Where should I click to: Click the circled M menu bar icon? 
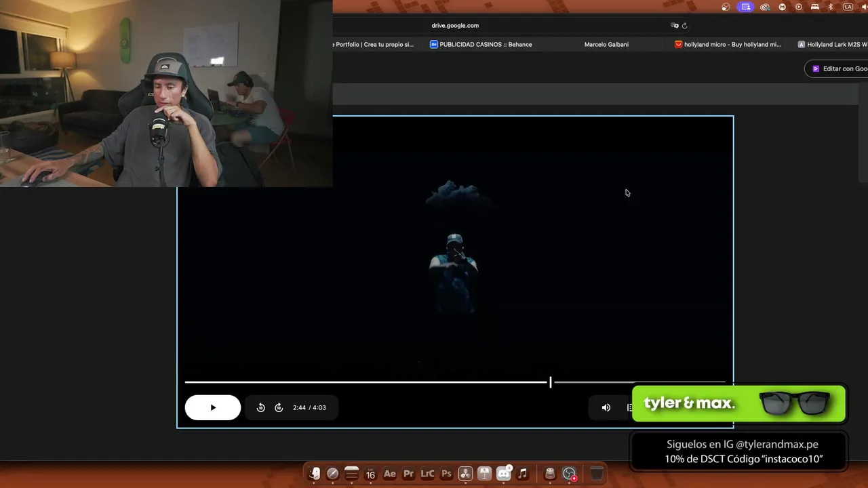point(782,7)
